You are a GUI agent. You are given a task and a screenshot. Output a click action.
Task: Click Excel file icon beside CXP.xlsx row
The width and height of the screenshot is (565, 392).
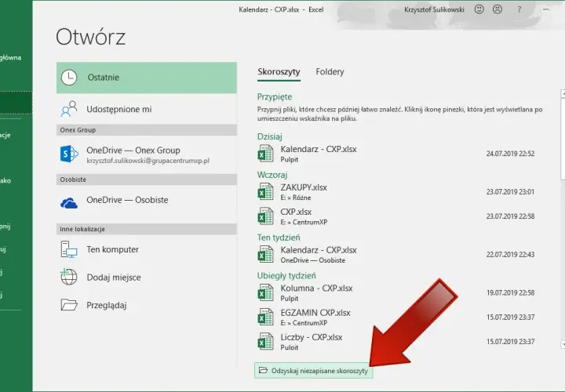[x=265, y=216]
